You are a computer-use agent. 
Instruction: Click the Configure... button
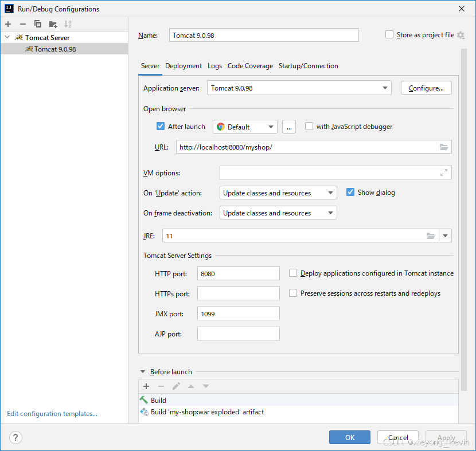pos(426,88)
